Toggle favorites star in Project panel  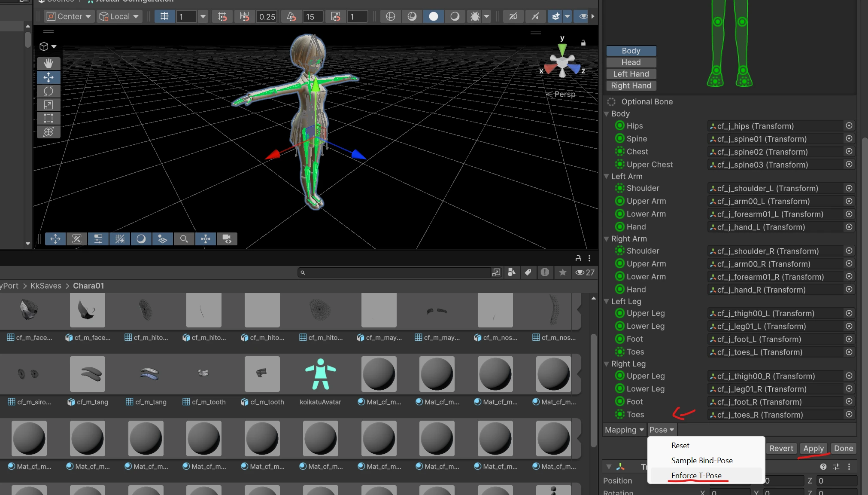coord(562,272)
